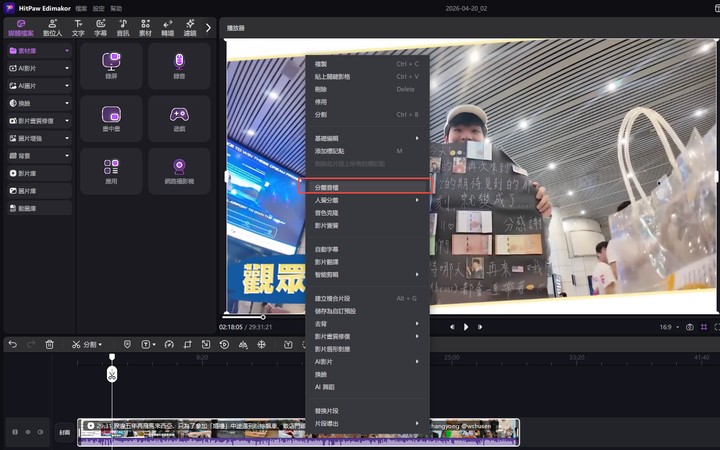Choose 複製 in the context menu
Viewport: 720px width, 450px height.
(367, 64)
